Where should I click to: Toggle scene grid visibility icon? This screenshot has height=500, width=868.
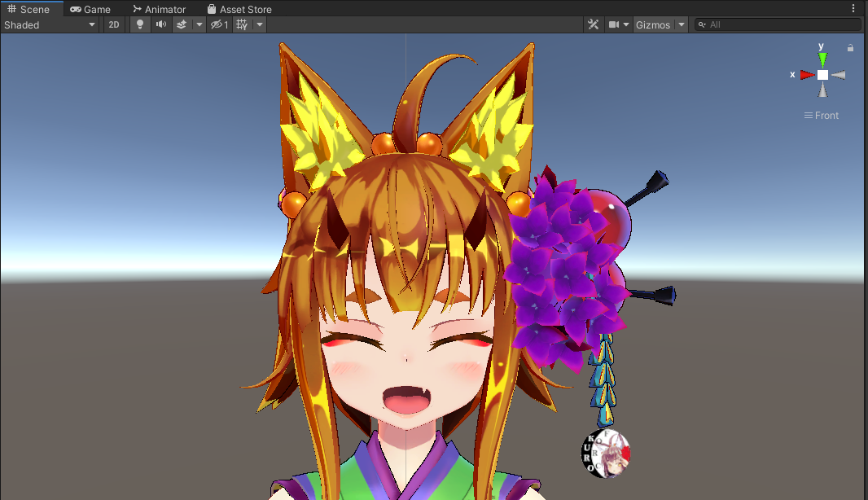coord(242,24)
